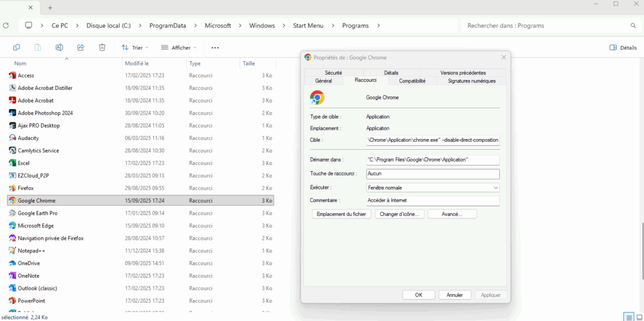Switch to the Compatibilité tab
Image resolution: width=644 pixels, height=321 pixels.
click(413, 81)
